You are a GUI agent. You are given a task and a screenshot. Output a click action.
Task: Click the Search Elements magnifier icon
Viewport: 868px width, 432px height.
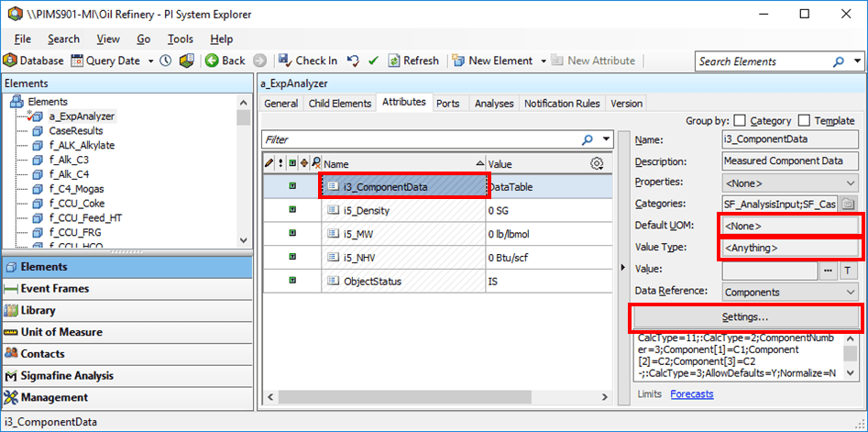coord(840,61)
